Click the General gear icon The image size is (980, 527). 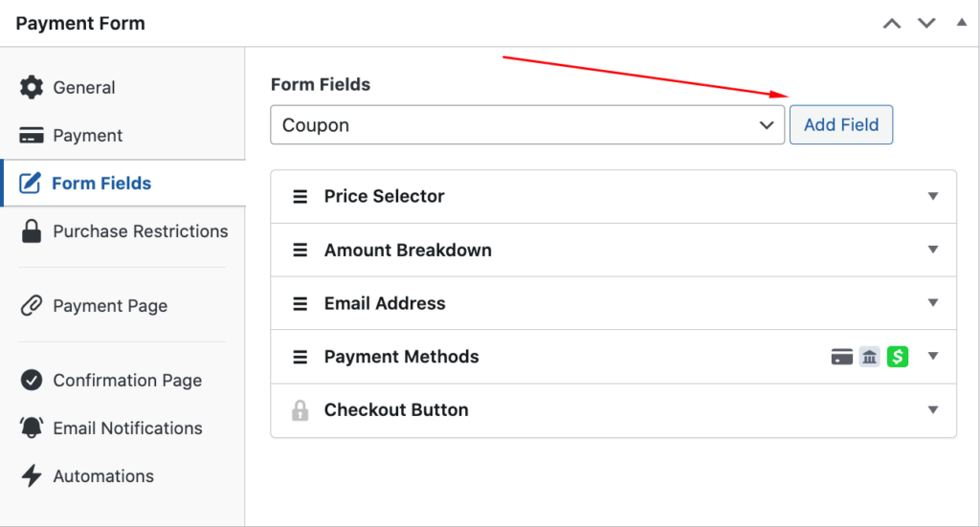(32, 88)
